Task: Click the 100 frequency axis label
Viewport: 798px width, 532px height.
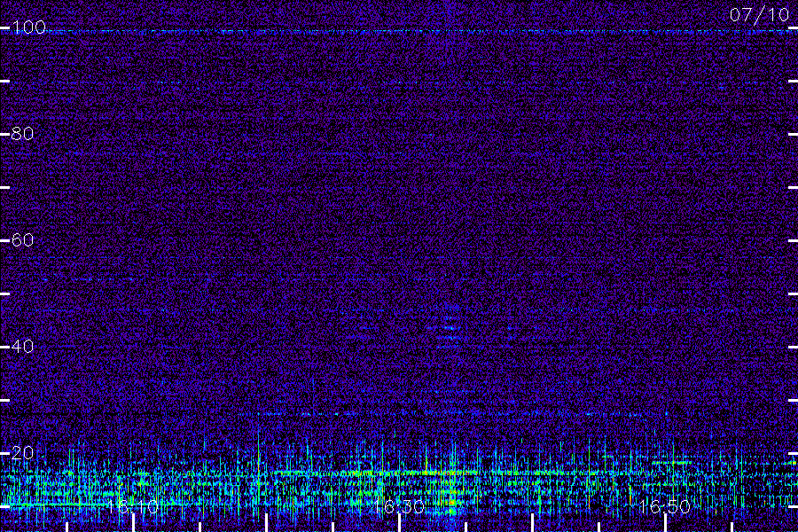Action: [28, 27]
